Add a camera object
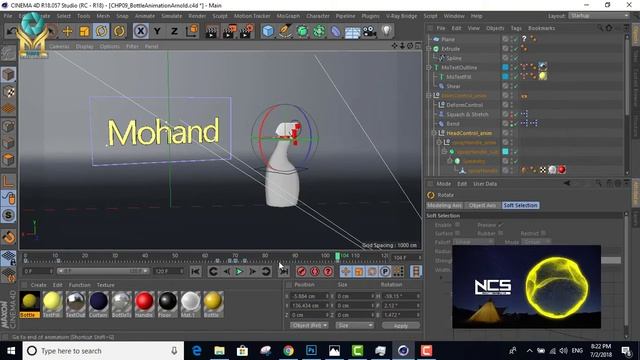The width and height of the screenshot is (640, 360). coord(369,31)
